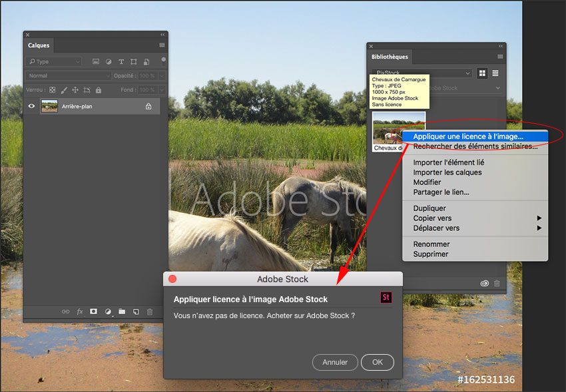Open the Adobe Stock search dropdown arrow
This screenshot has width=566, height=392.
tap(498, 88)
